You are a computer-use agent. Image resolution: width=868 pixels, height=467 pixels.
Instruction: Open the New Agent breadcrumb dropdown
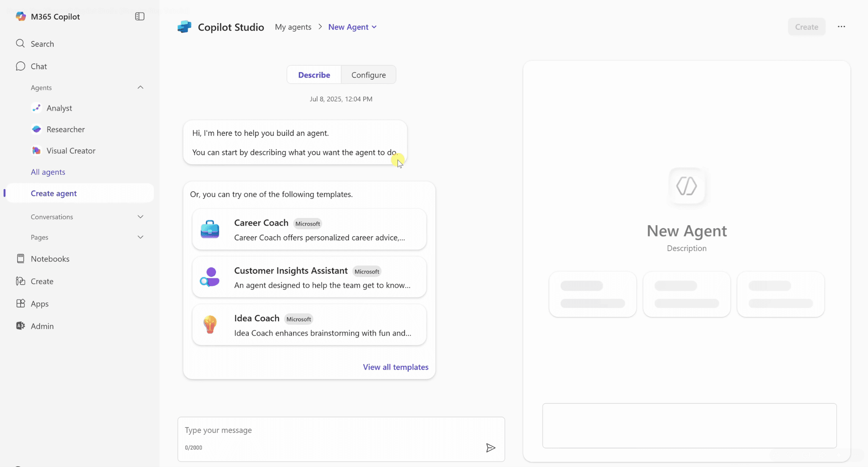(x=352, y=27)
